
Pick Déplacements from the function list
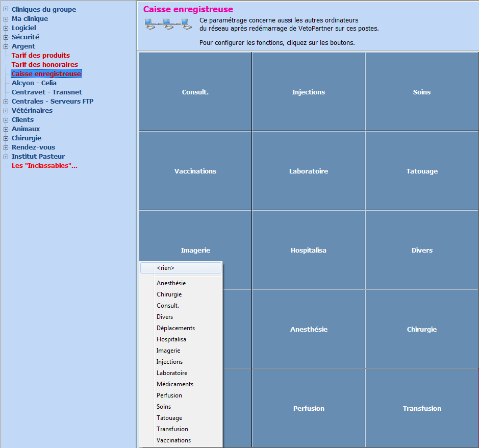(x=175, y=328)
